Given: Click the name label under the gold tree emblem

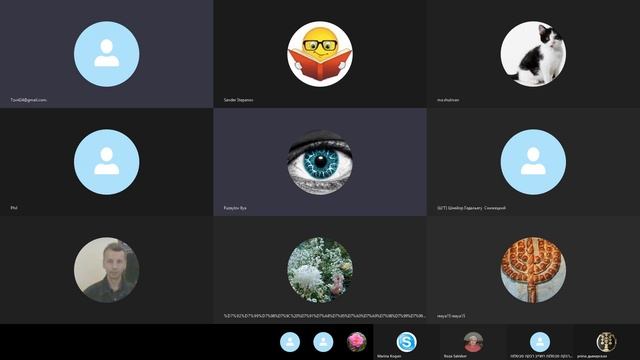Looking at the screenshot, I should coord(592,356).
